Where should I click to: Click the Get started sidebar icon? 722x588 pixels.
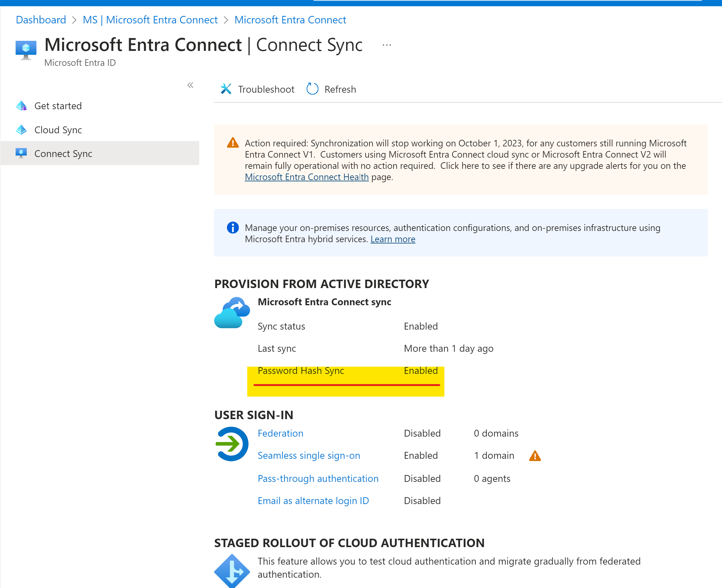point(21,106)
